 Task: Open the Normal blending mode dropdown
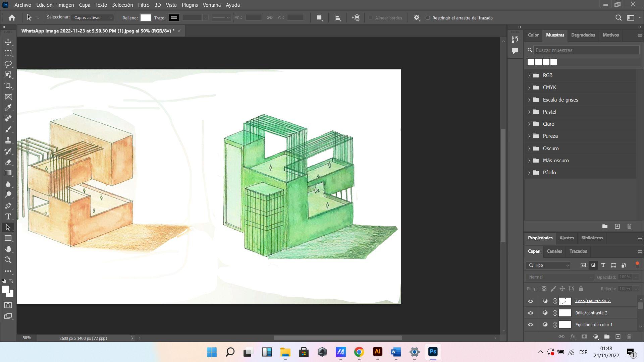[560, 277]
